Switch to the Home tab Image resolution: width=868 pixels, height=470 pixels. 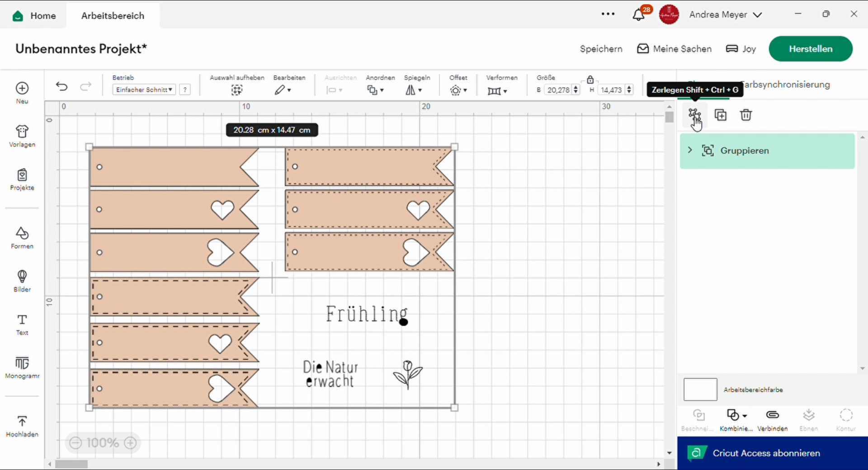coord(34,16)
